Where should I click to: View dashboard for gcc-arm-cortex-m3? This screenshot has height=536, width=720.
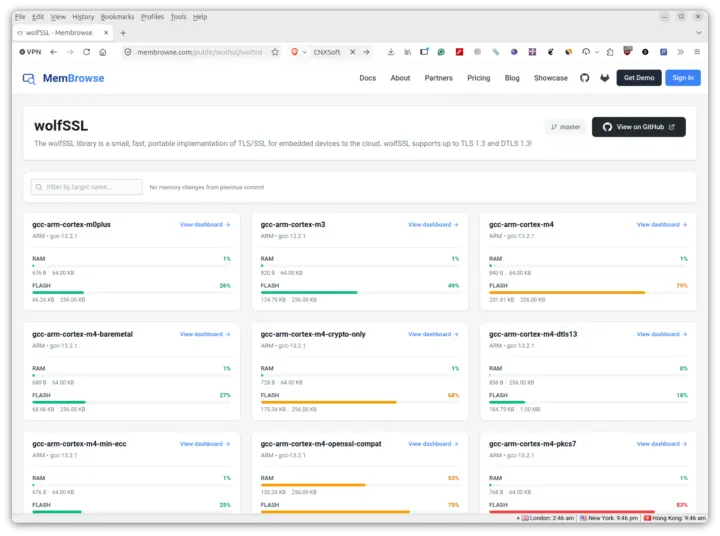pos(433,225)
